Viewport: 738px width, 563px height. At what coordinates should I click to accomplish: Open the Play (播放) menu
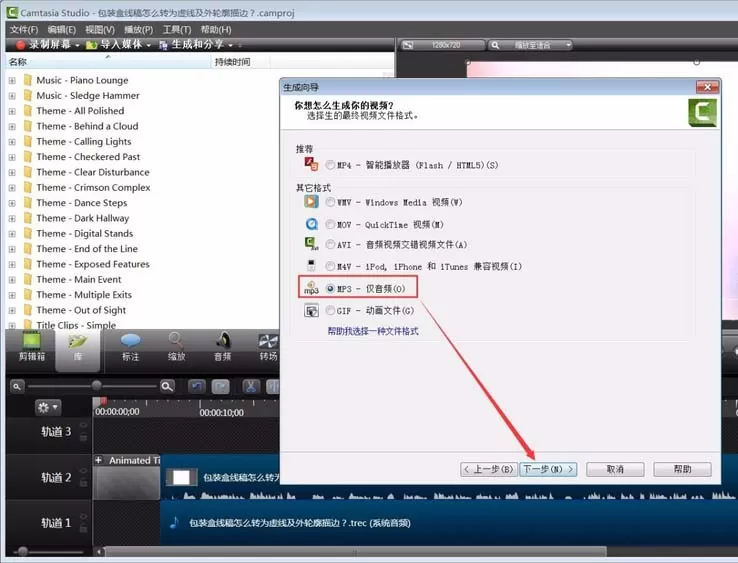[138, 30]
